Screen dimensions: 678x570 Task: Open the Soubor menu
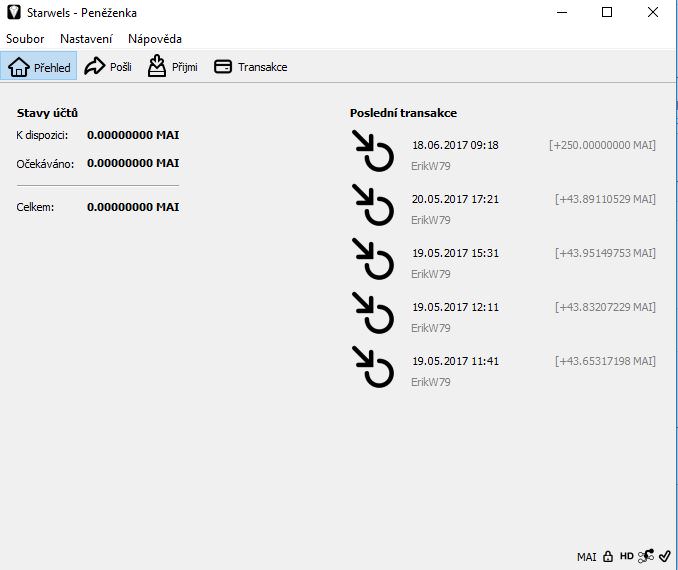click(25, 39)
